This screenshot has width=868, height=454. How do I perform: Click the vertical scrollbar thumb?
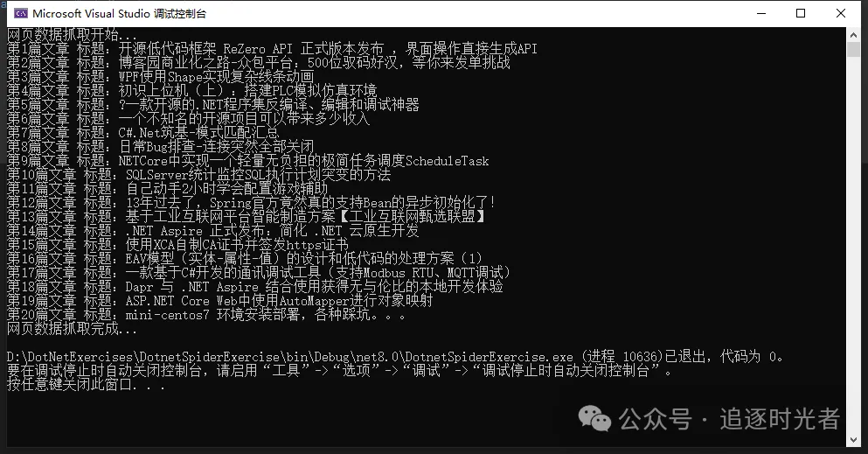(853, 49)
